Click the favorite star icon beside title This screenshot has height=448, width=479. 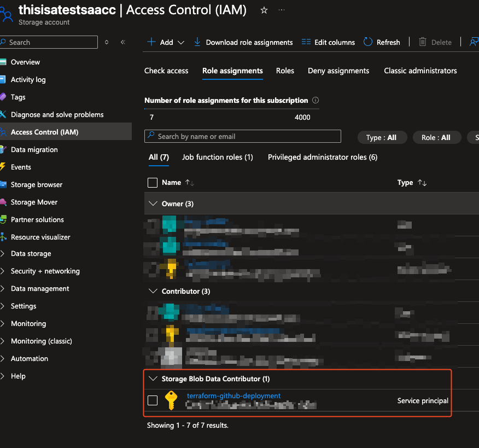tap(264, 10)
